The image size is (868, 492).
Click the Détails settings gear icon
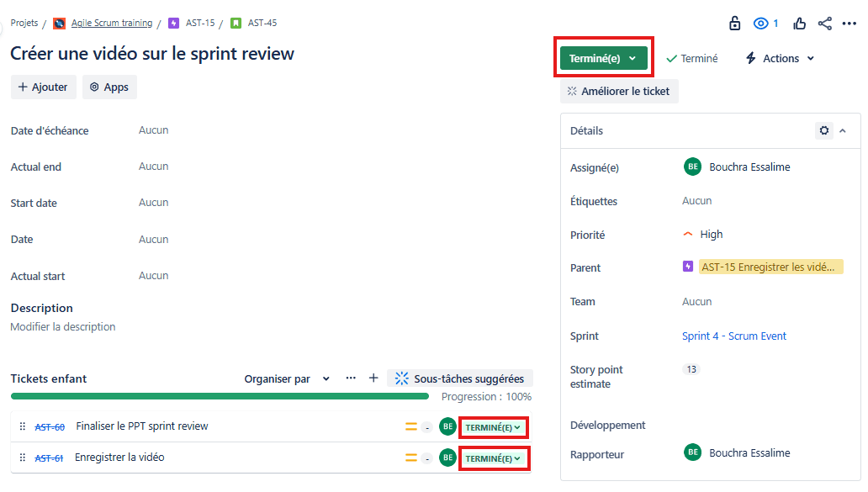point(824,130)
